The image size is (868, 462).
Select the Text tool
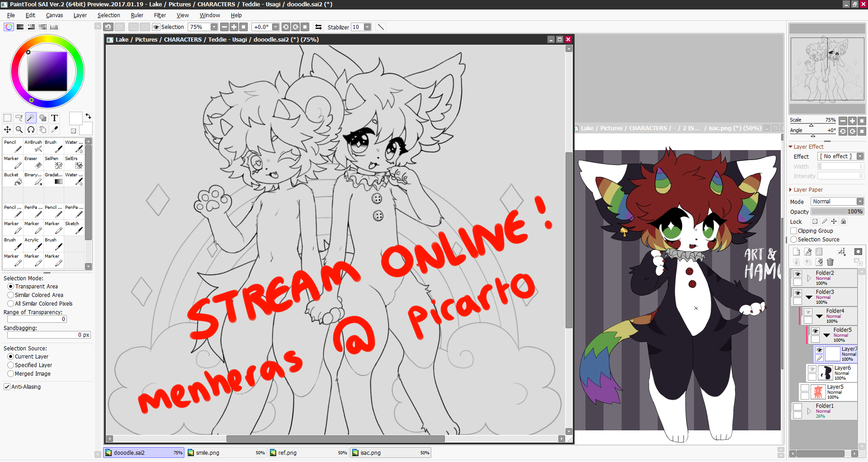click(x=54, y=118)
